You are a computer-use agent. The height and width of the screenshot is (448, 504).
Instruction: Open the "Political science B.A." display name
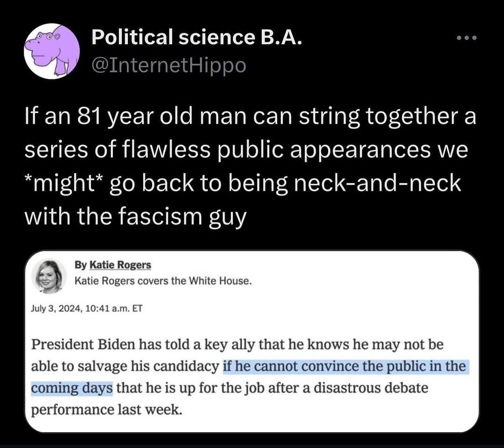197,37
